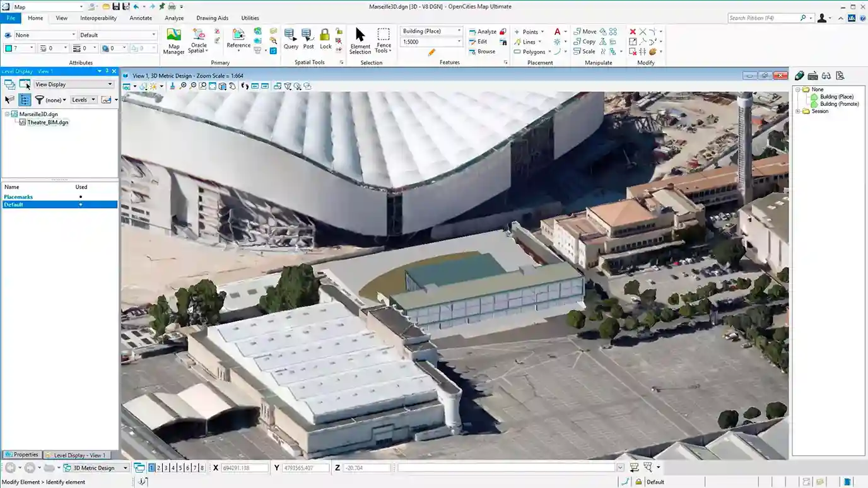Open the Oracle Spatial tool

pos(199,40)
